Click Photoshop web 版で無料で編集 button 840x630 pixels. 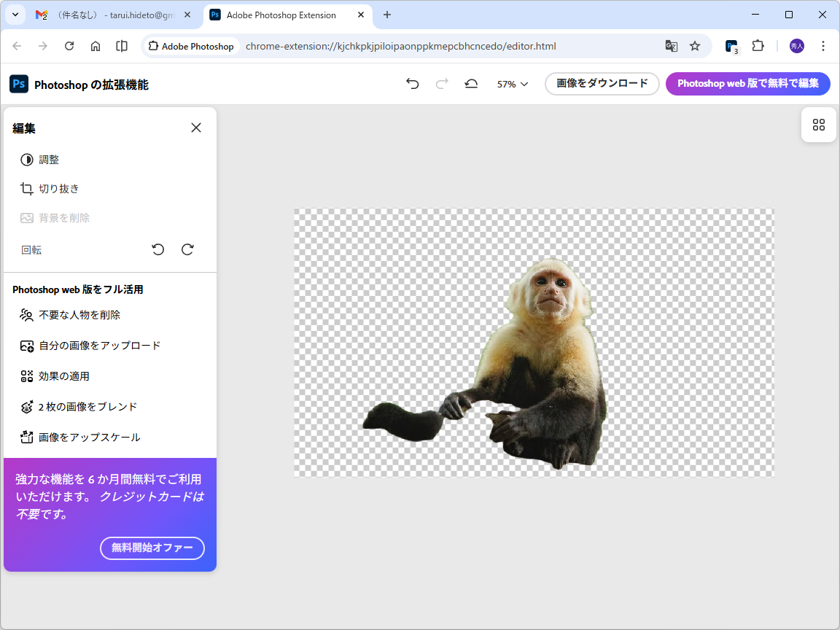tap(748, 84)
